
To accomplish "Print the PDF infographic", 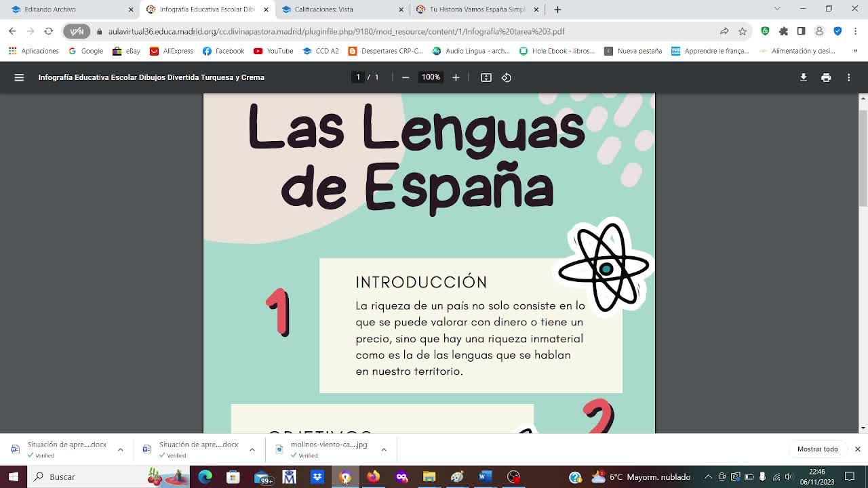I will (x=826, y=77).
